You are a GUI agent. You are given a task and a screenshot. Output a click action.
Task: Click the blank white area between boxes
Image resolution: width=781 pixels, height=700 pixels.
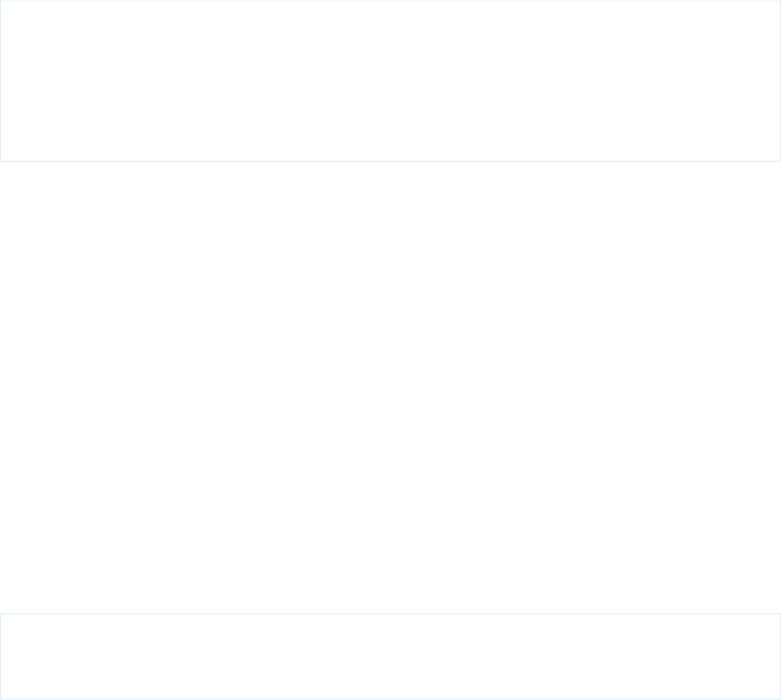click(x=390, y=387)
